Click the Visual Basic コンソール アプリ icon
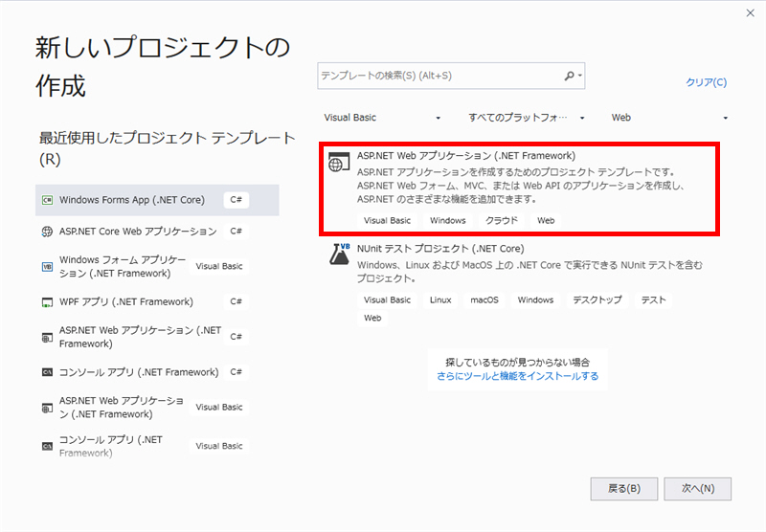Viewport: 766px width, 532px height. tap(47, 446)
